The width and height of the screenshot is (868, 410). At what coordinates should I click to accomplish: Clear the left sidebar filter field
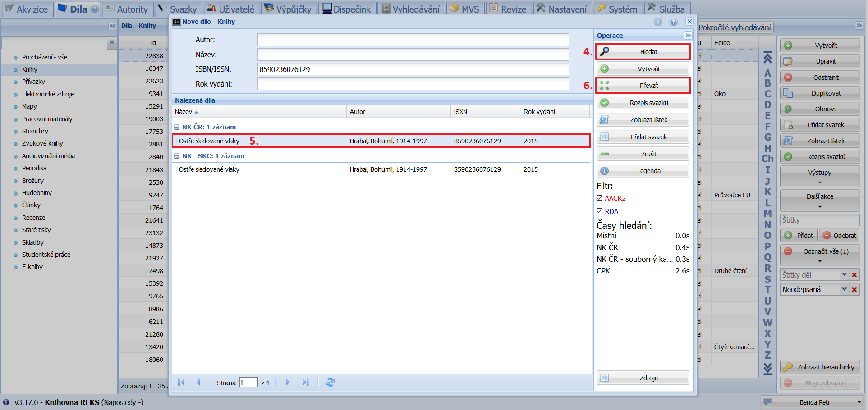(112, 42)
